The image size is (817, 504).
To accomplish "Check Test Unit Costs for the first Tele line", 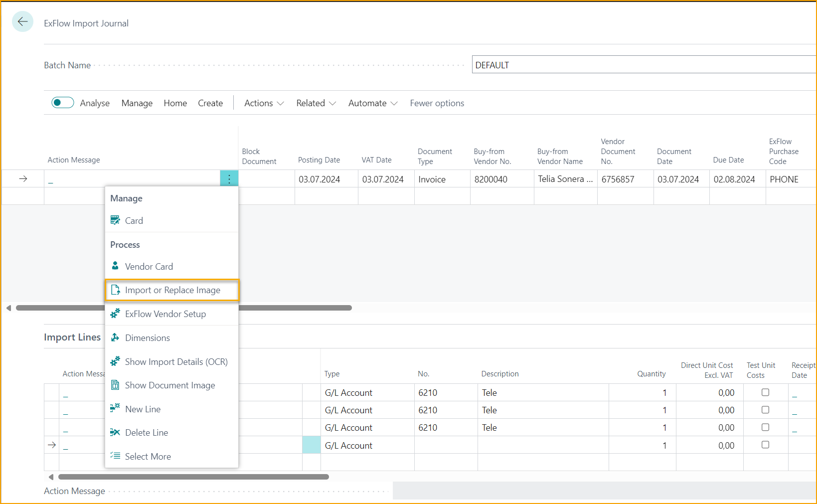I will click(766, 392).
